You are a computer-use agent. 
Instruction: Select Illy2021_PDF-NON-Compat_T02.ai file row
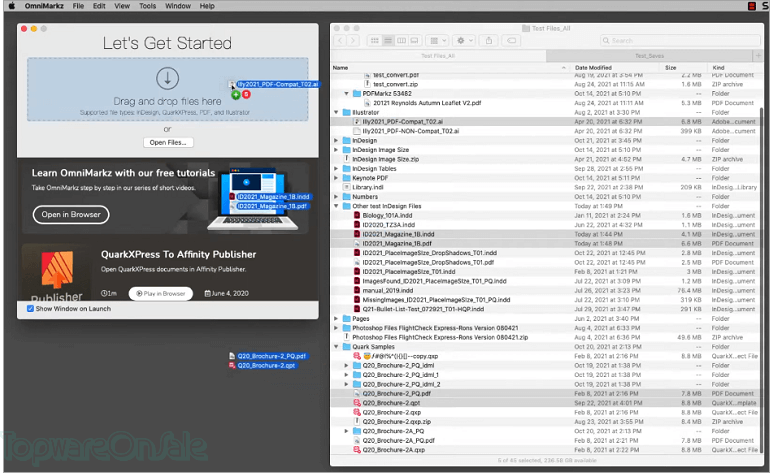tap(546, 131)
